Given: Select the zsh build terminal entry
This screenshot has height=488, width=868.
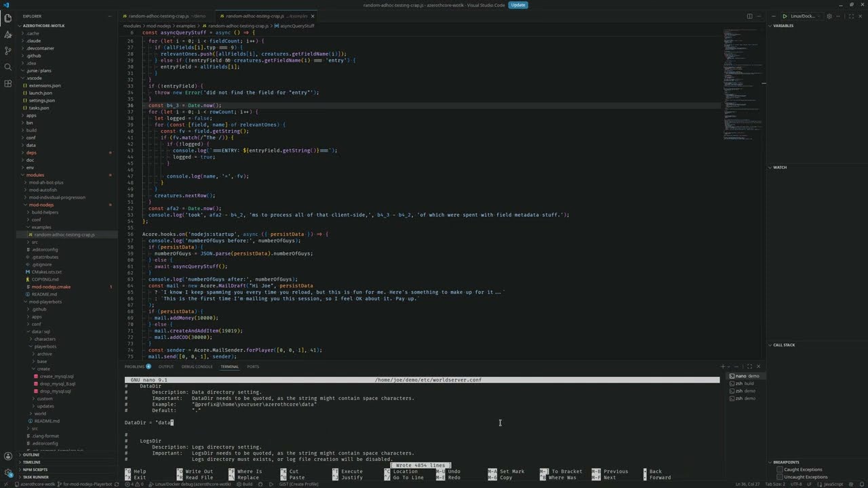Looking at the screenshot, I should coord(745,384).
